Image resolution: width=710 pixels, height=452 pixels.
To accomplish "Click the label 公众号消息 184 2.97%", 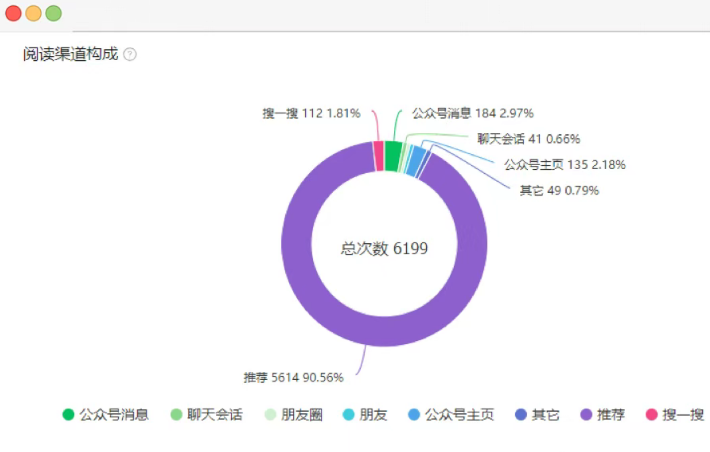I will [473, 113].
